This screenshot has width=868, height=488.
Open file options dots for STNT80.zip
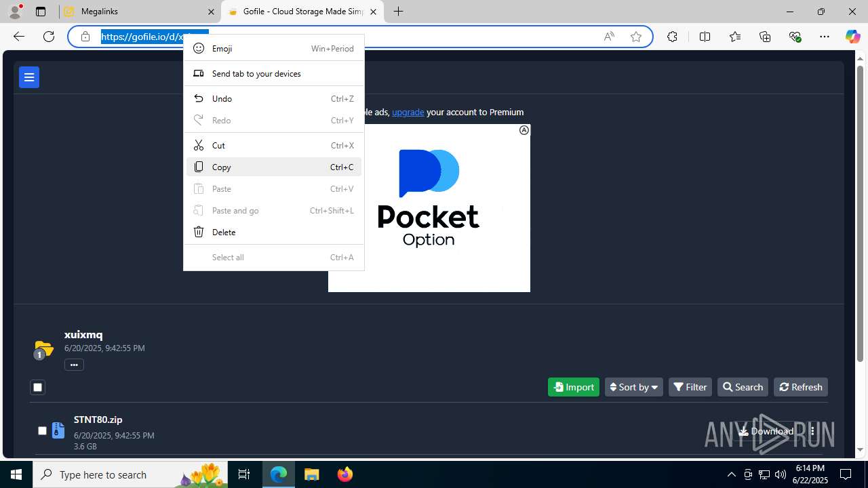tap(812, 431)
